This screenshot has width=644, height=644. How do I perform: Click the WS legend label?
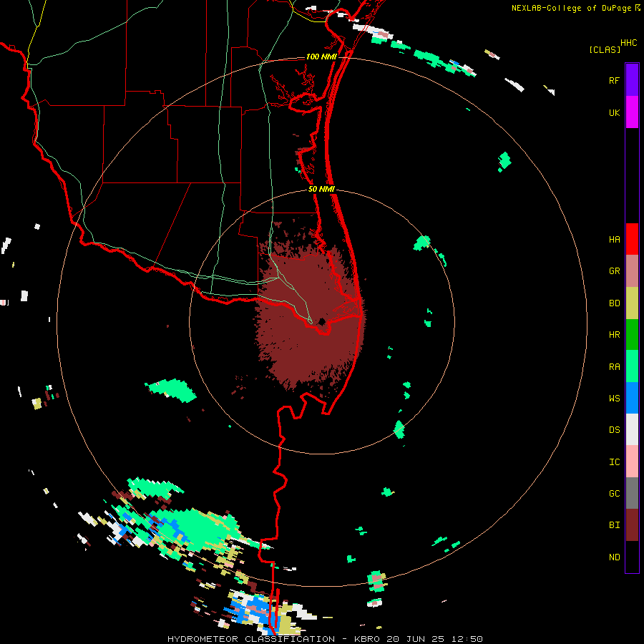click(x=614, y=399)
